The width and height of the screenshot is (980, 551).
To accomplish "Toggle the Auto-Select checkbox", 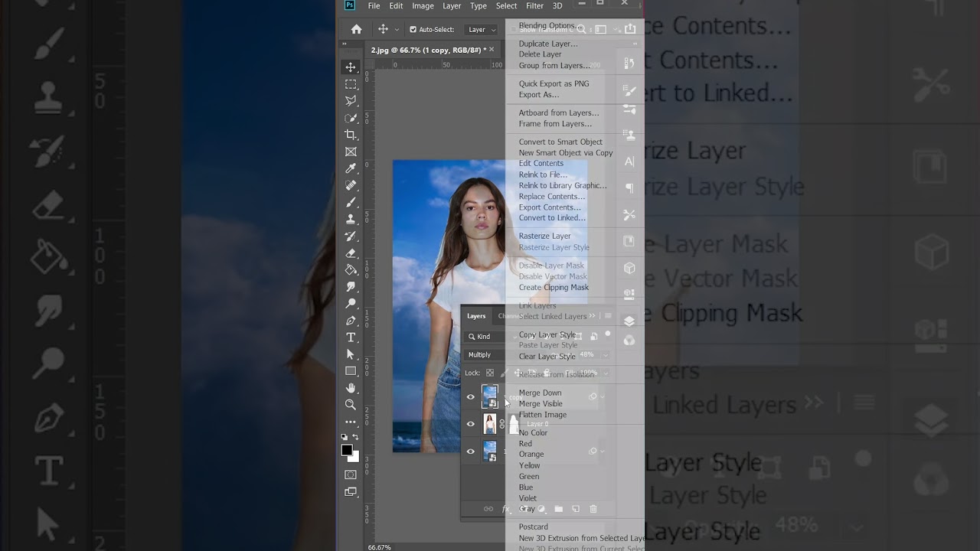I will click(x=413, y=30).
